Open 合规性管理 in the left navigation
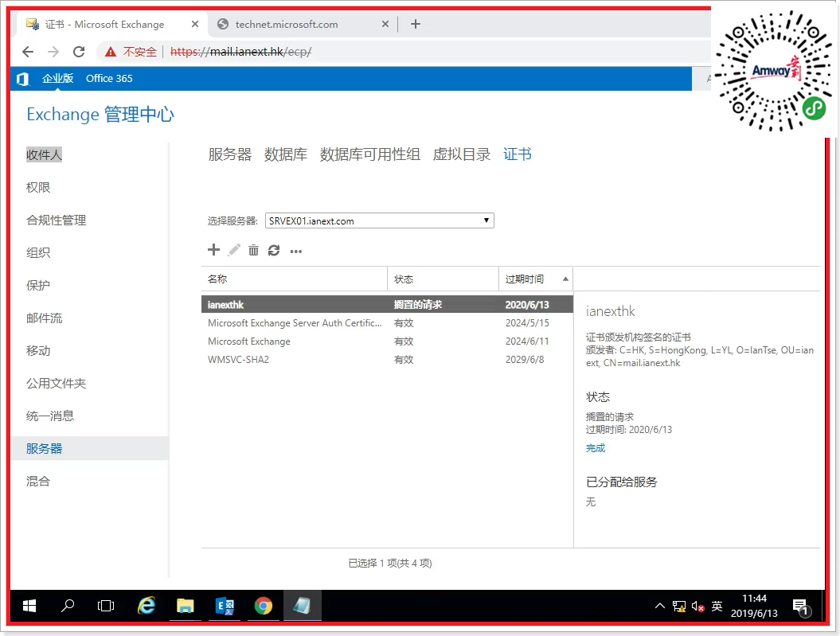The height and width of the screenshot is (636, 840). click(57, 220)
